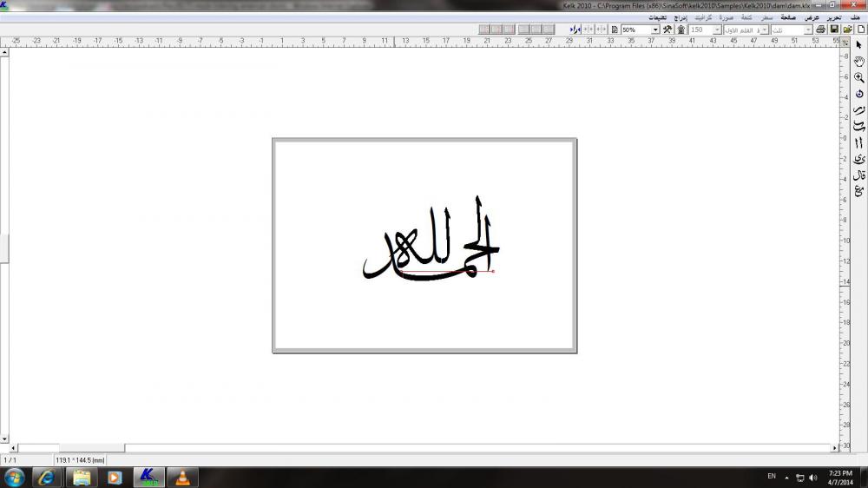This screenshot has width=868, height=488.
Task: Click the crossed hammer tools icon
Action: pos(667,30)
